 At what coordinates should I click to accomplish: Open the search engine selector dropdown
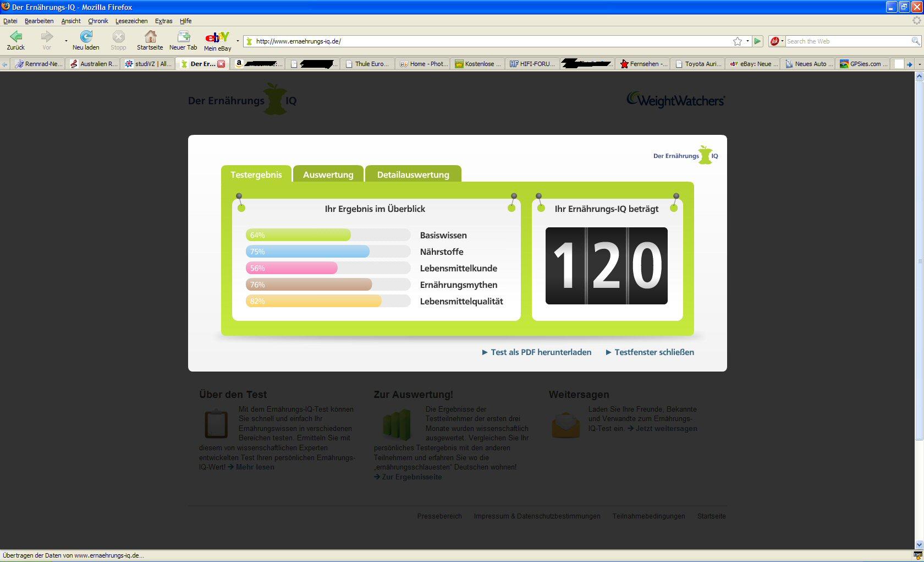pos(777,41)
